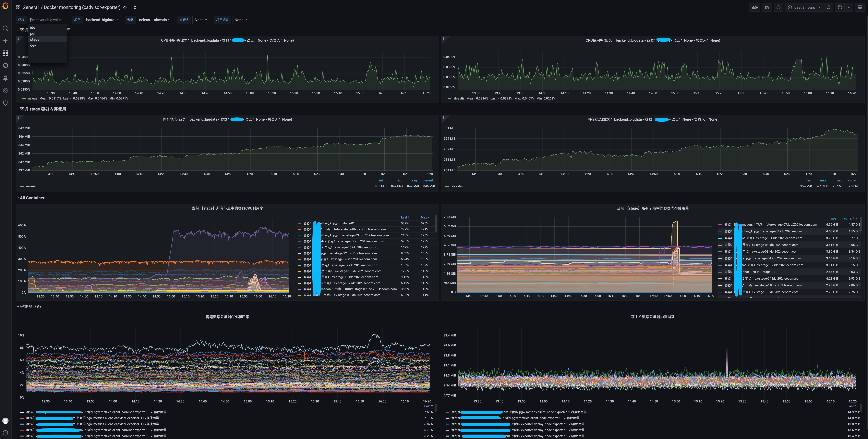Click General breadcrumb link
Viewport: 868px width, 439px height.
pos(31,7)
